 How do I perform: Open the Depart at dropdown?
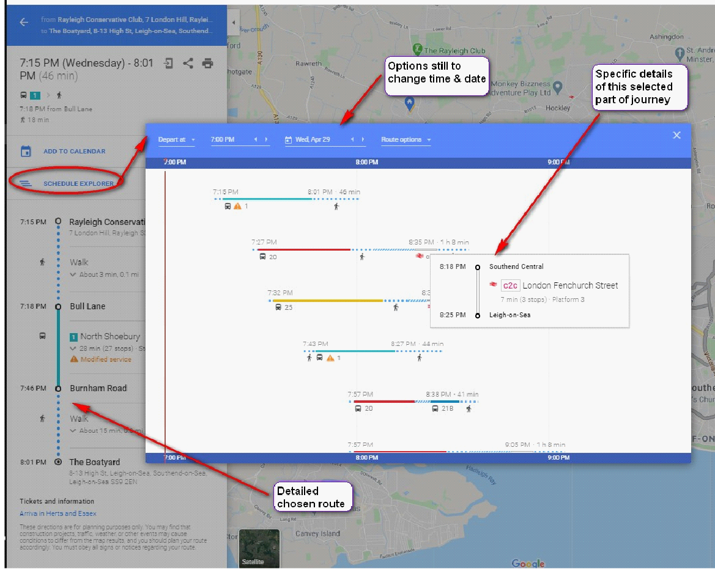coord(176,140)
